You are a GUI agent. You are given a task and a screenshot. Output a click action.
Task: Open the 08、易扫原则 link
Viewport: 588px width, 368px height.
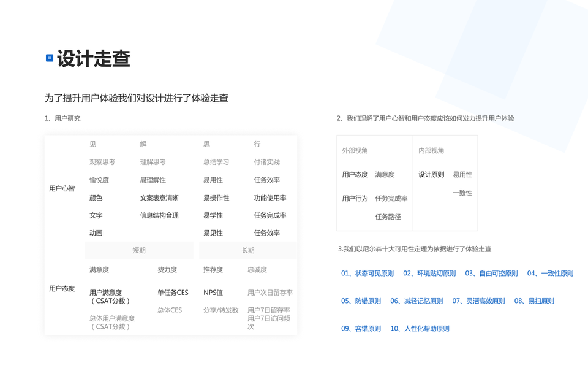coord(534,301)
